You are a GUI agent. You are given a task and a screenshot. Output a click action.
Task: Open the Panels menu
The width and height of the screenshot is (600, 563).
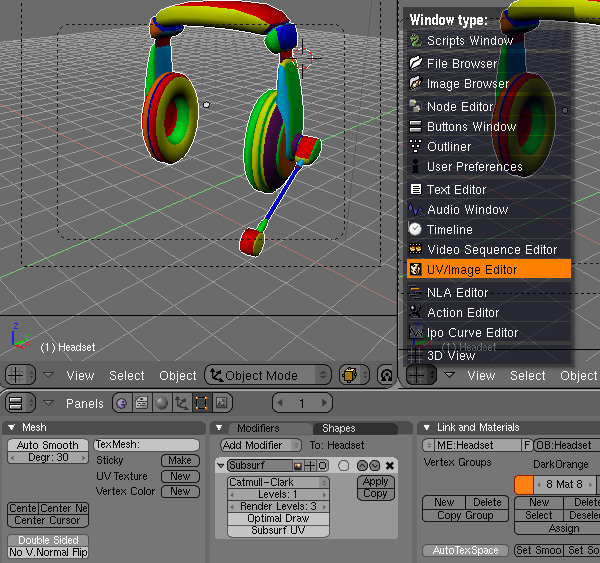click(x=85, y=403)
